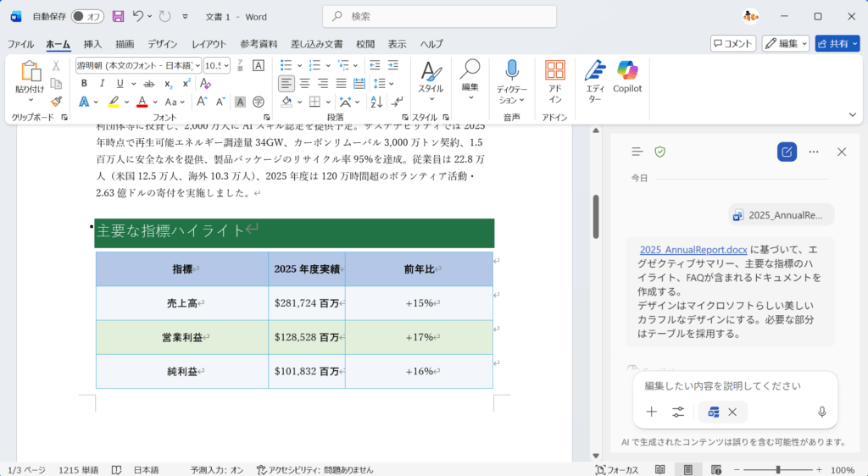Click the Copilot icon in the ribbon

tap(627, 71)
